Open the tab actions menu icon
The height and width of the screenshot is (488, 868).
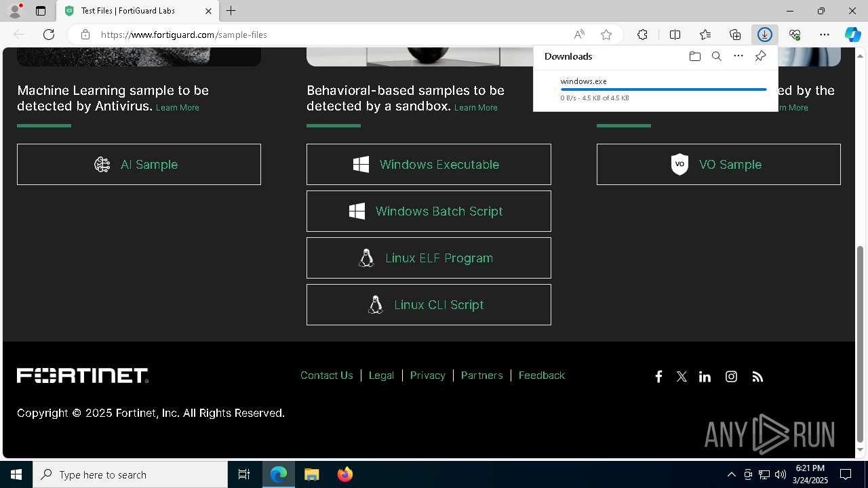(x=41, y=11)
